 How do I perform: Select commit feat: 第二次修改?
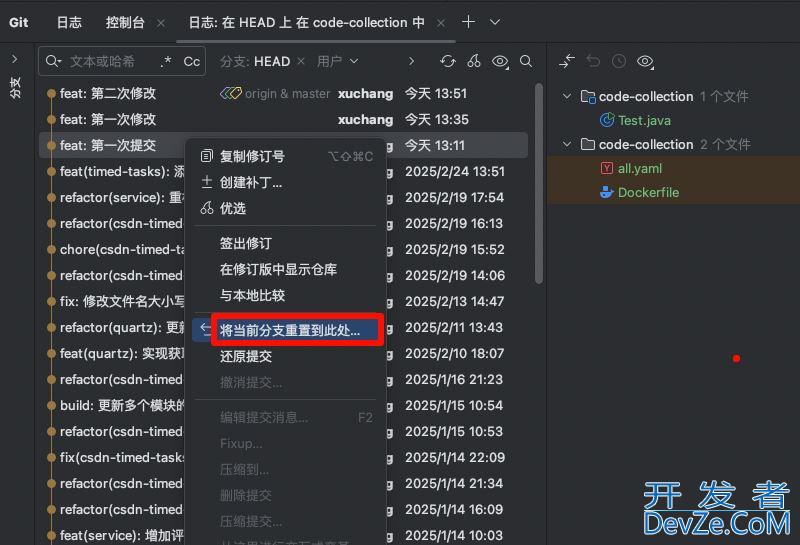283,93
